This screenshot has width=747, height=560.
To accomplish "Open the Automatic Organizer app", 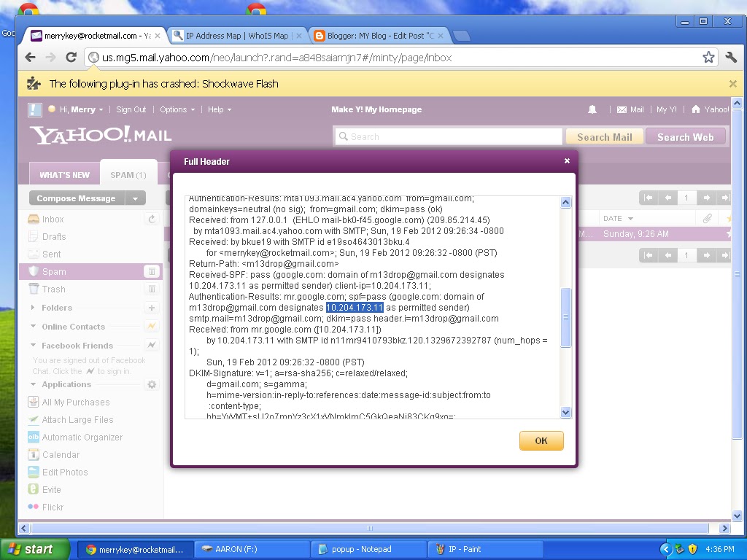I will (x=82, y=437).
